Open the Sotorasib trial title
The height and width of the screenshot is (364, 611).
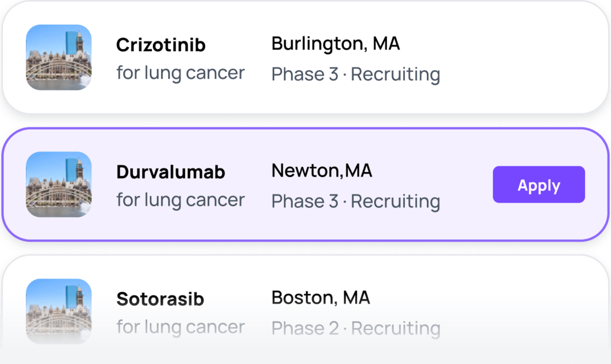pyautogui.click(x=160, y=299)
